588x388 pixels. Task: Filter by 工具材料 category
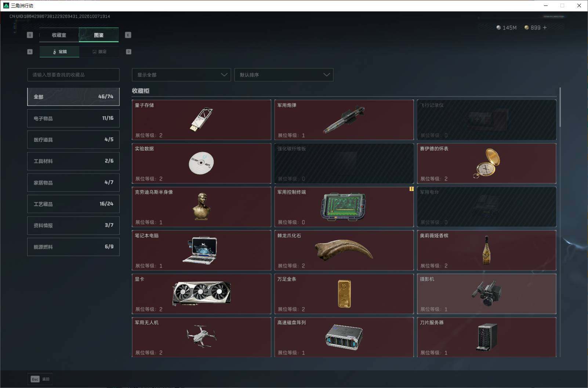[x=73, y=161]
